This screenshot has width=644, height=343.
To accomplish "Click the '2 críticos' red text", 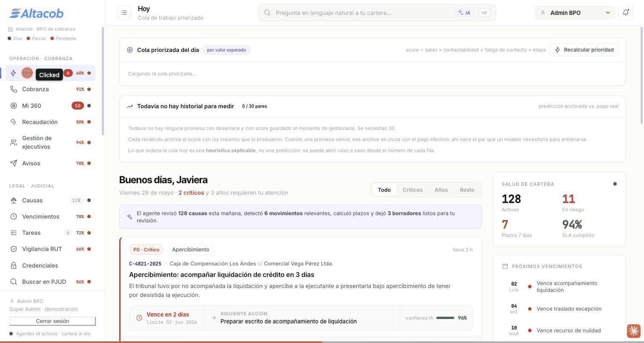I will [191, 193].
